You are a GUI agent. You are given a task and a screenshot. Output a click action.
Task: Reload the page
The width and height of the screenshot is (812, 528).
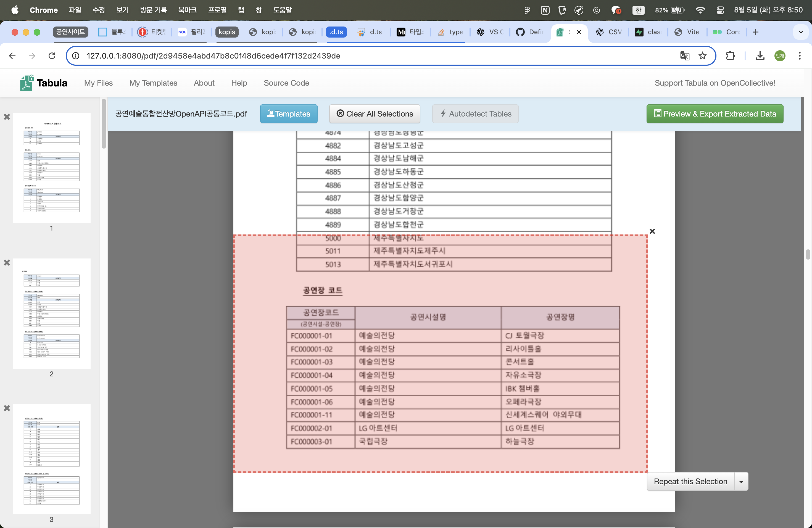pyautogui.click(x=52, y=56)
